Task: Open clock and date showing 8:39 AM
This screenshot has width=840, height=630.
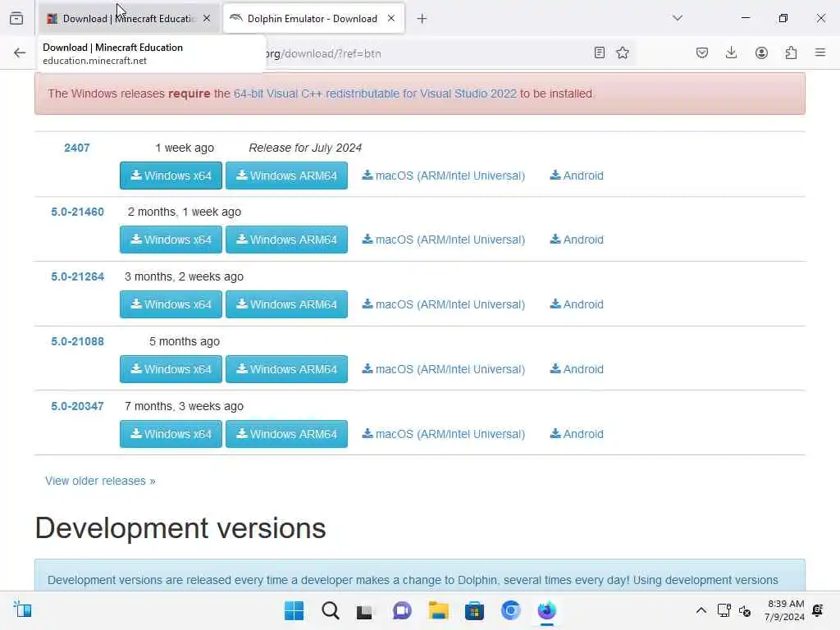Action: click(x=785, y=610)
